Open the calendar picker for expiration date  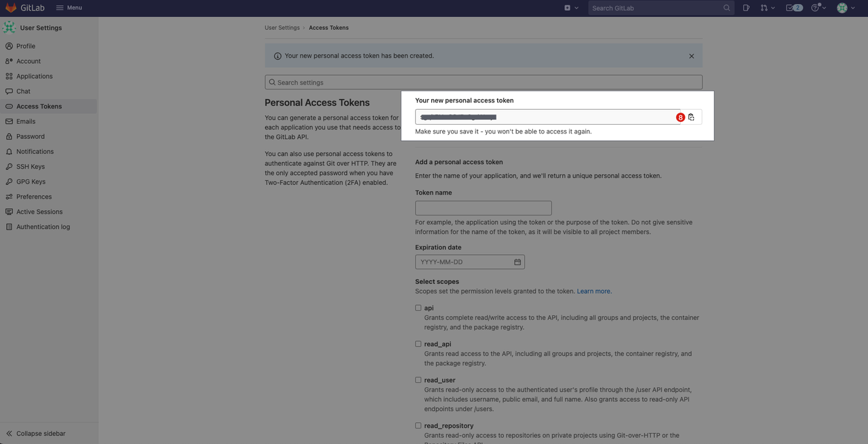coord(517,262)
